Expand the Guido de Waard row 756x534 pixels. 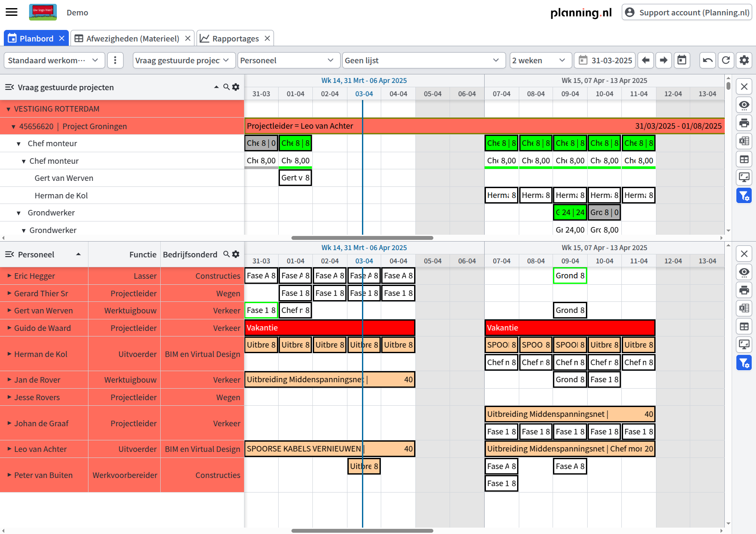point(9,328)
